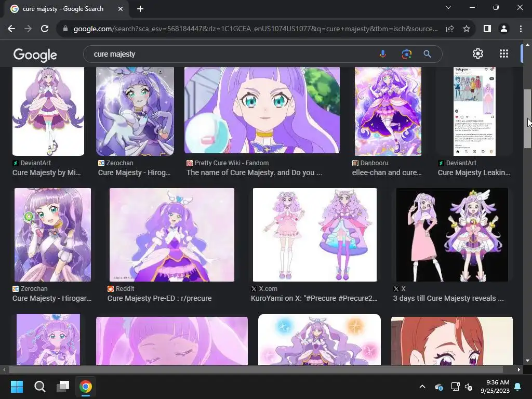Start voice search with microphone icon
The height and width of the screenshot is (399, 532).
[x=383, y=54]
